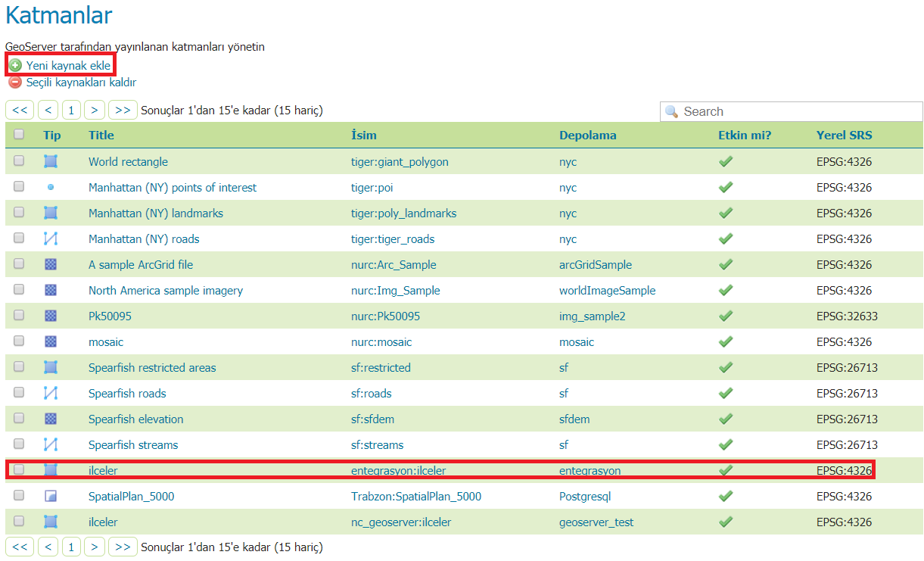Click EPSG:32633 in the Pk50095 row
The width and height of the screenshot is (924, 561).
(x=847, y=316)
